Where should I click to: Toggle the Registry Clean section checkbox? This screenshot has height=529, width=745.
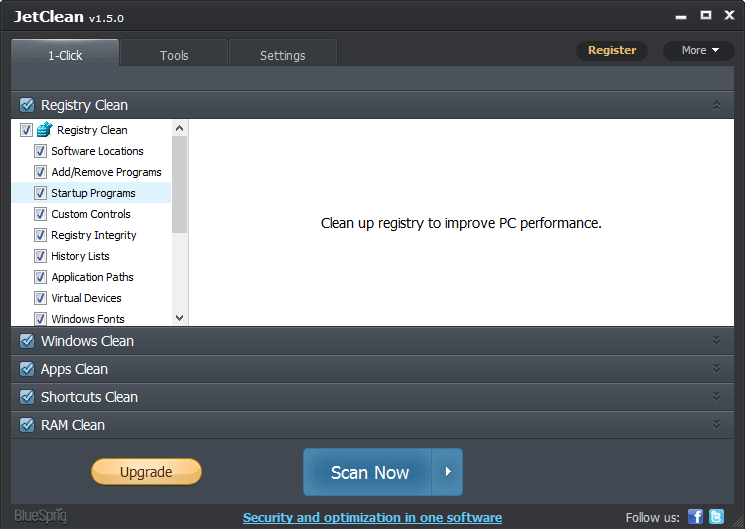coord(27,105)
